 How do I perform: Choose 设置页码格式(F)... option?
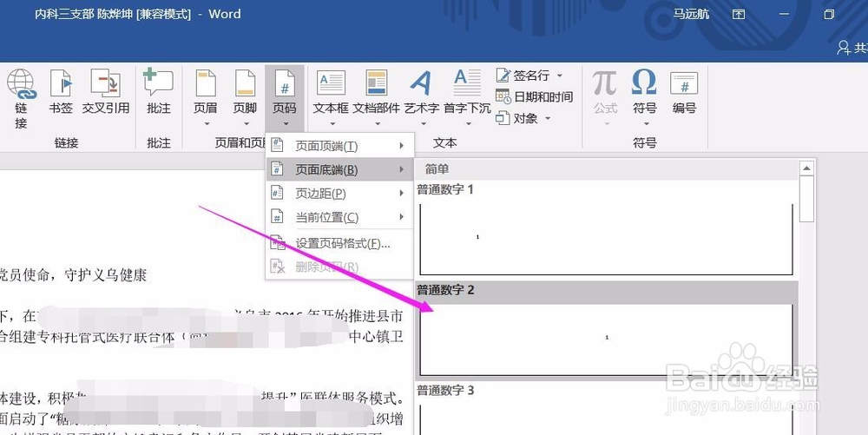[340, 243]
